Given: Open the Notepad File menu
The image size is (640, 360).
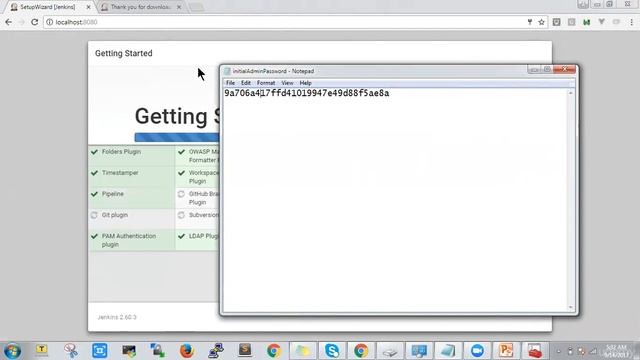Looking at the screenshot, I should pos(230,83).
